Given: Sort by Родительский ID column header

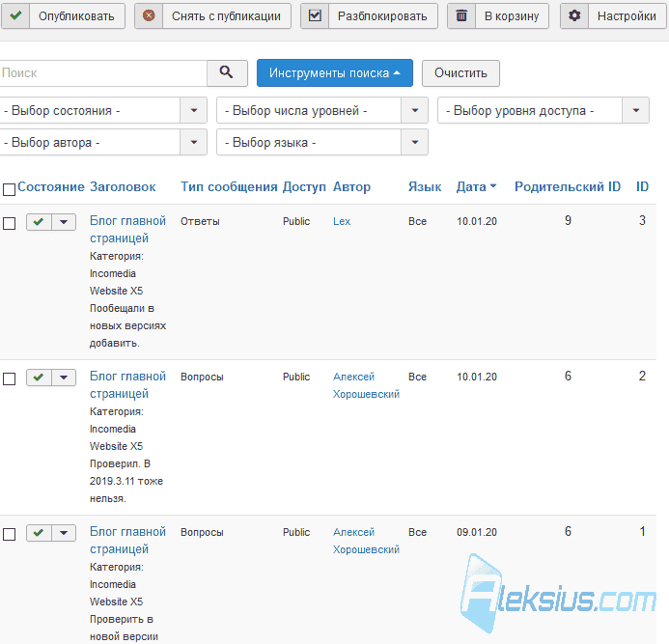Looking at the screenshot, I should (x=568, y=186).
